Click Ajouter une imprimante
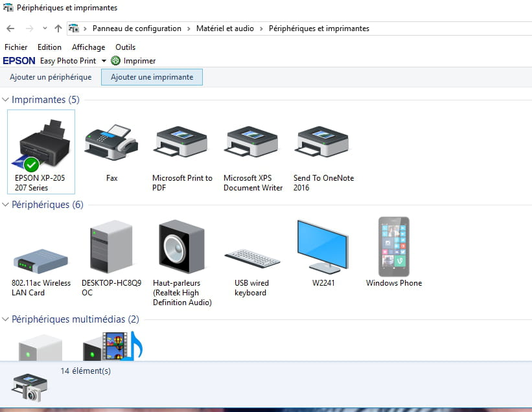This screenshot has height=412, width=532. (152, 77)
